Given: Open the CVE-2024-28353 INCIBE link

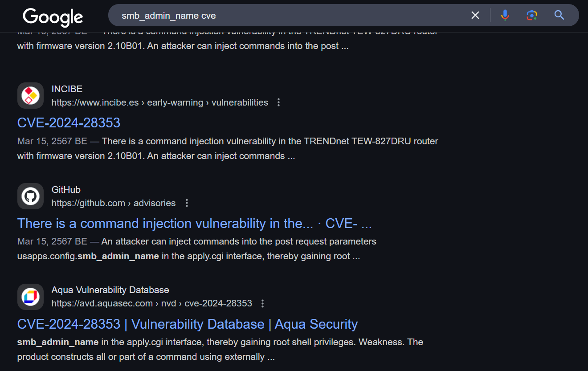Looking at the screenshot, I should 69,123.
